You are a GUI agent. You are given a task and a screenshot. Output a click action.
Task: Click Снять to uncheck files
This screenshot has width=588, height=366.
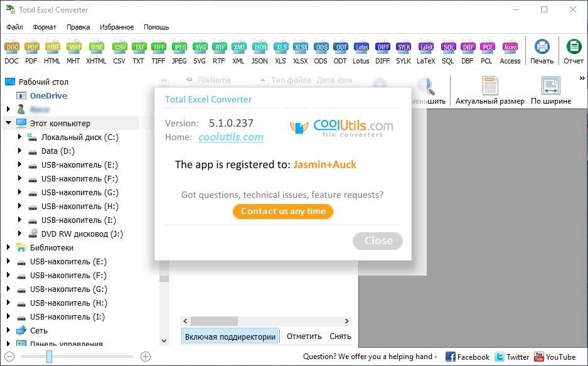pyautogui.click(x=340, y=336)
